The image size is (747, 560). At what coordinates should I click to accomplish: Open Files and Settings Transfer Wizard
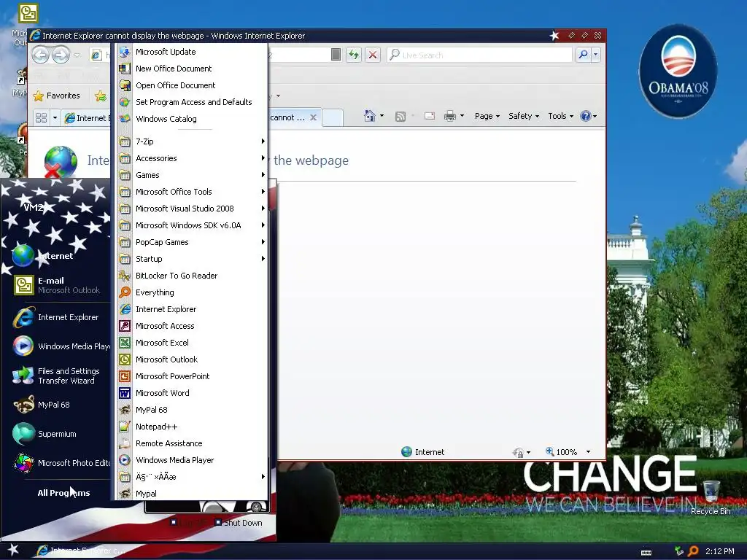(x=61, y=376)
